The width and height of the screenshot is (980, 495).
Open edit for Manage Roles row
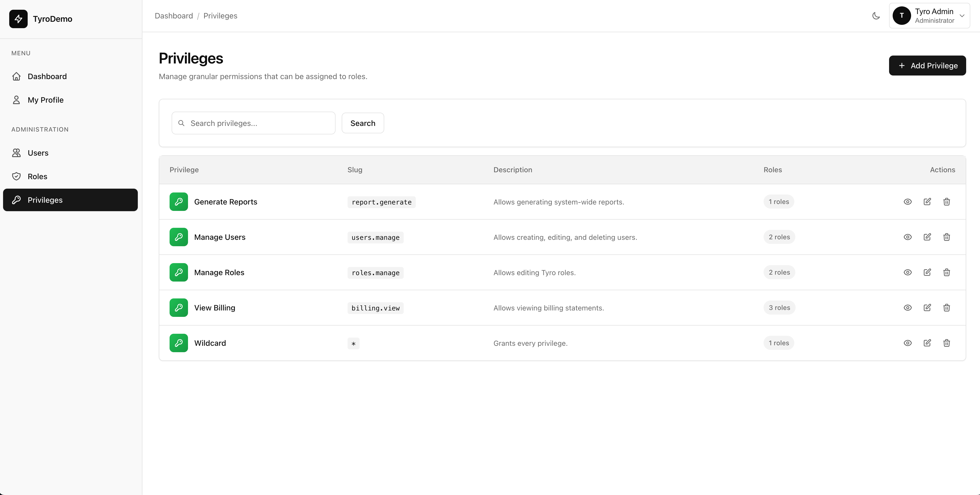click(x=927, y=273)
